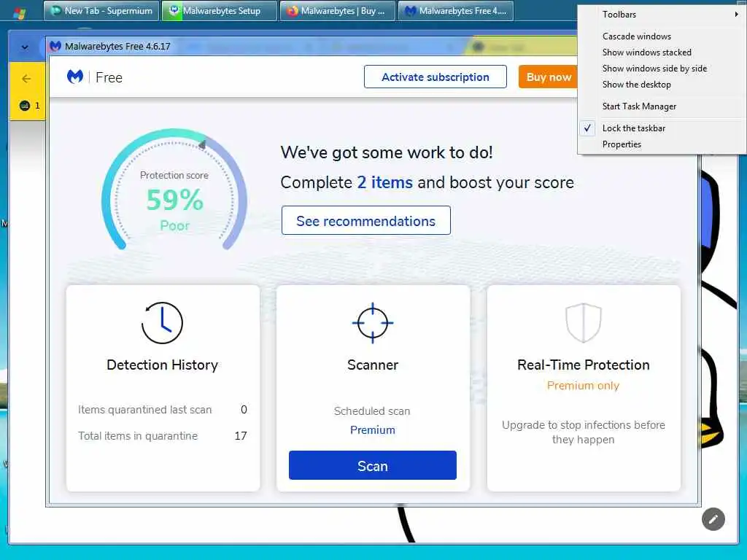
Task: Click the Scanner crosshair icon
Action: click(x=373, y=323)
